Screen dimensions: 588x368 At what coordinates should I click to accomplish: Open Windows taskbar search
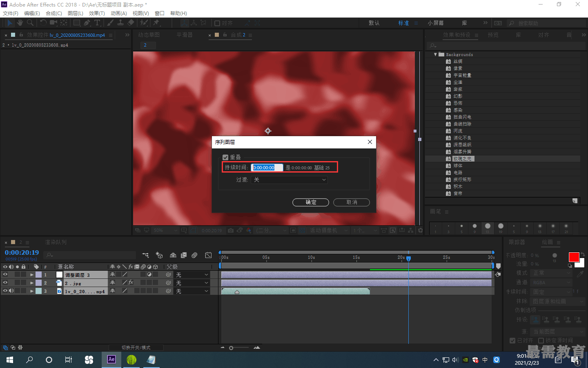point(29,360)
